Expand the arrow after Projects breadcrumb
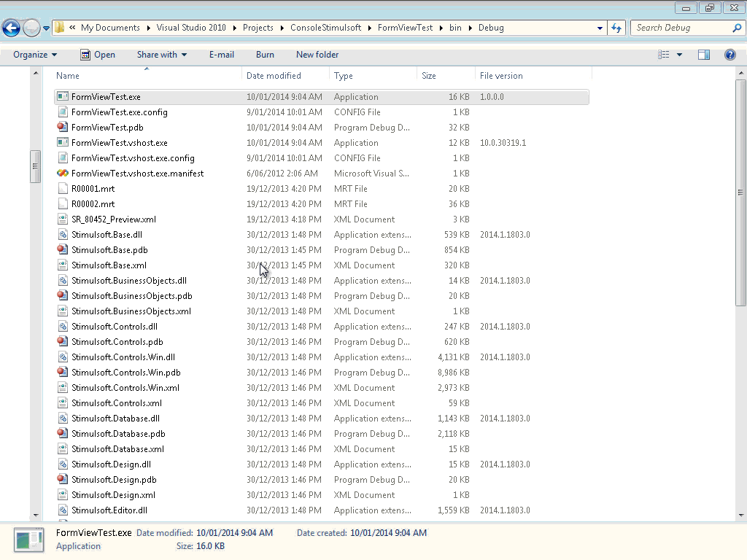This screenshot has width=747, height=560. [x=282, y=28]
